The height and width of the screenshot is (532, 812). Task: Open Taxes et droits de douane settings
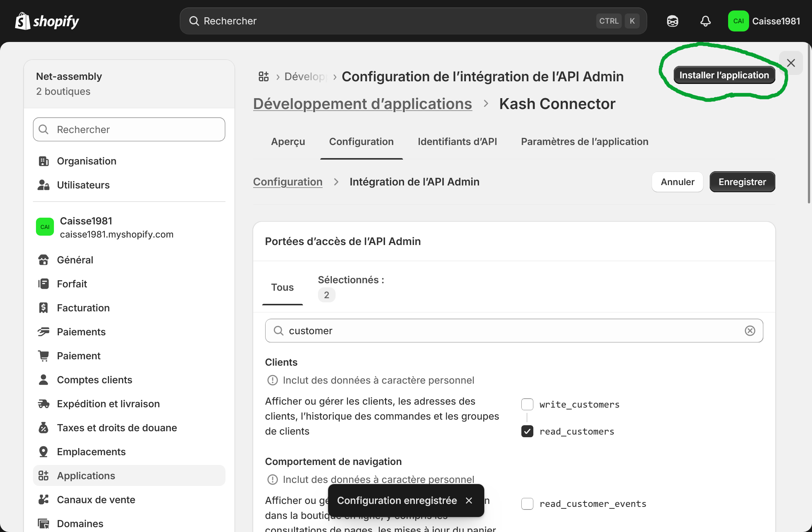pyautogui.click(x=129, y=428)
